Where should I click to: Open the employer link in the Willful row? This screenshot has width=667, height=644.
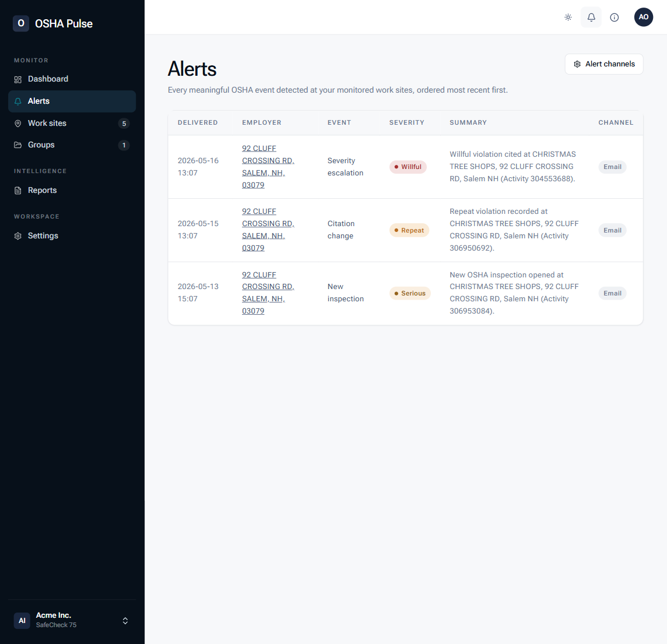(x=268, y=167)
